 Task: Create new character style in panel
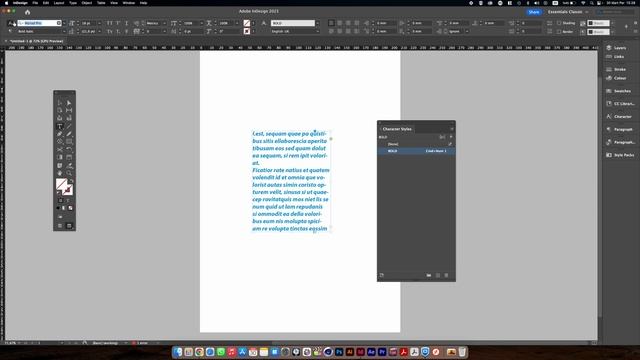click(x=438, y=276)
